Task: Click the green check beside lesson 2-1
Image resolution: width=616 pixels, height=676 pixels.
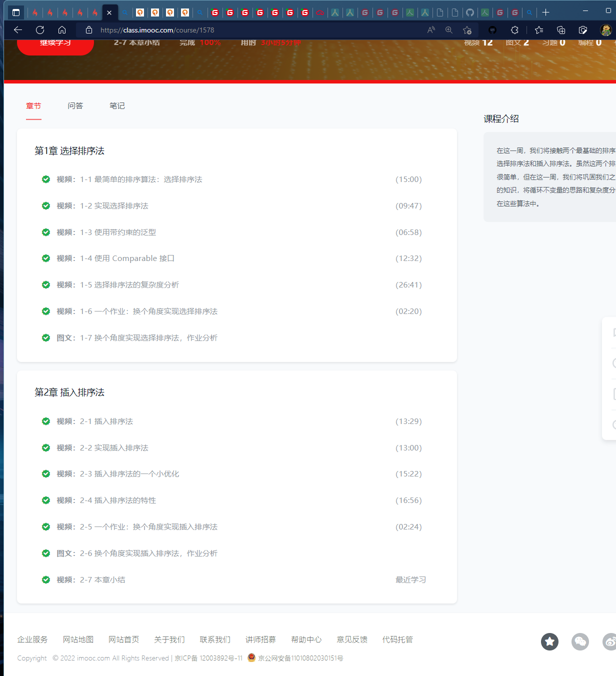Action: point(46,421)
